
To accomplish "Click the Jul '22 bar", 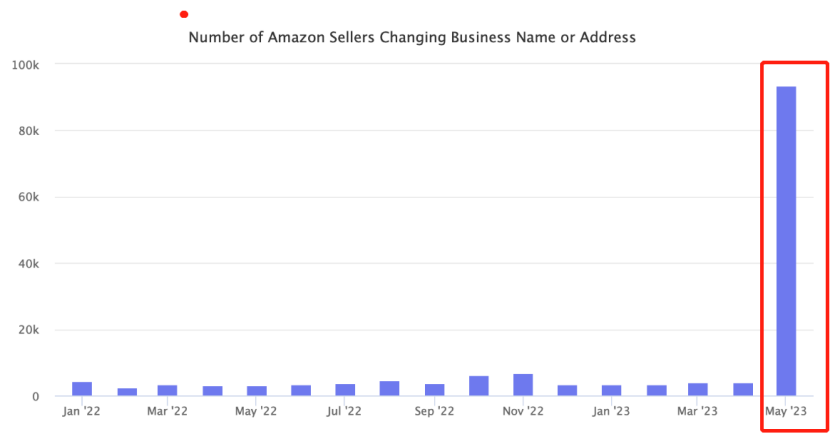I will (345, 390).
